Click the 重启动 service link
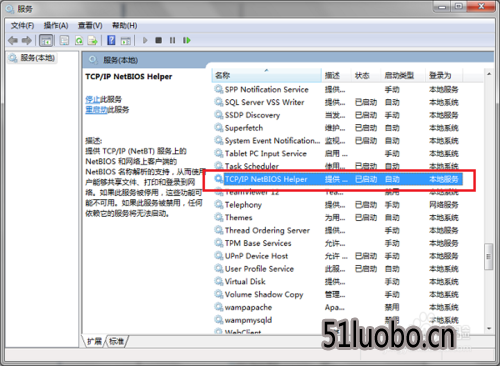The image size is (500, 366). tap(96, 110)
